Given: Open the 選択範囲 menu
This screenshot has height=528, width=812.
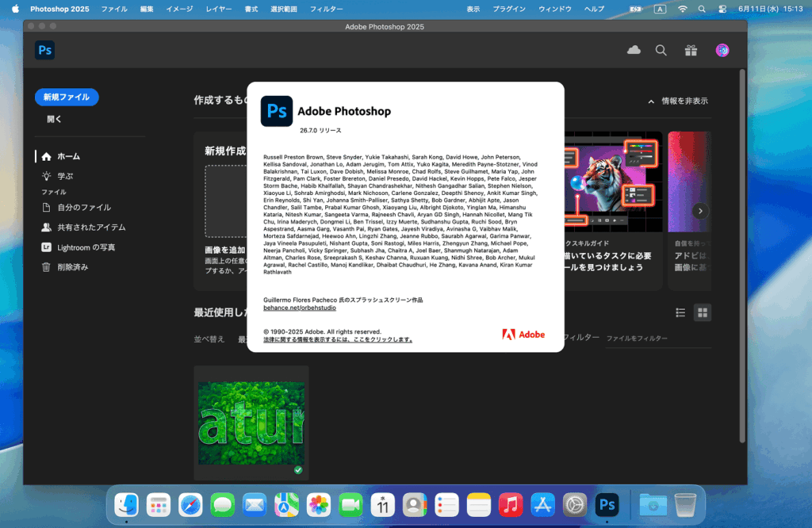Looking at the screenshot, I should (x=284, y=9).
